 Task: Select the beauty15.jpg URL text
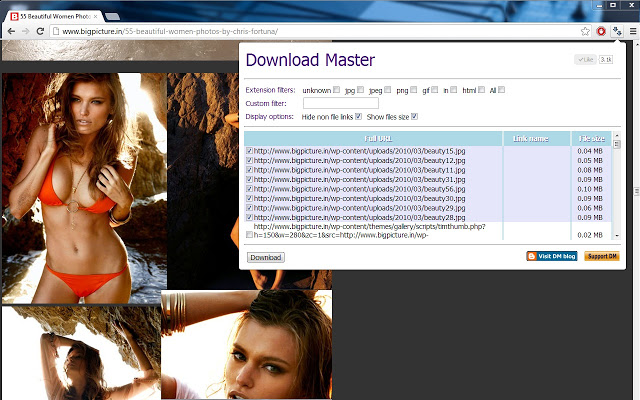[x=360, y=151]
